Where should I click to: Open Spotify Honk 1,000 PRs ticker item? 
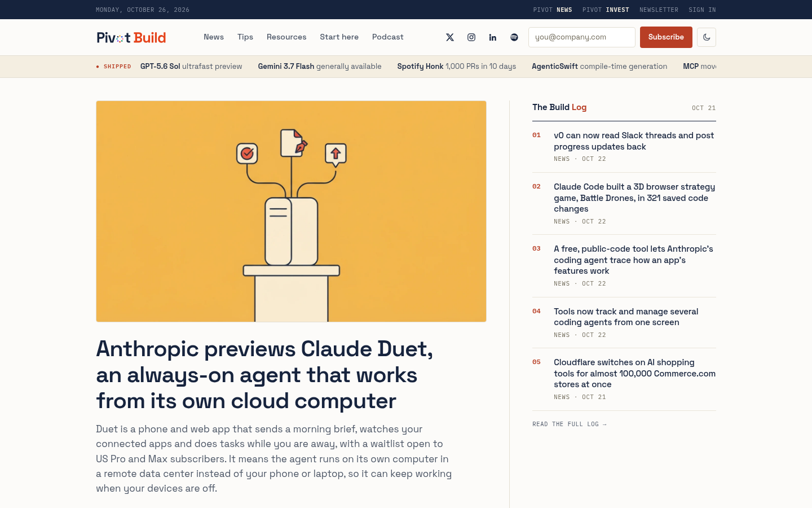tap(457, 66)
